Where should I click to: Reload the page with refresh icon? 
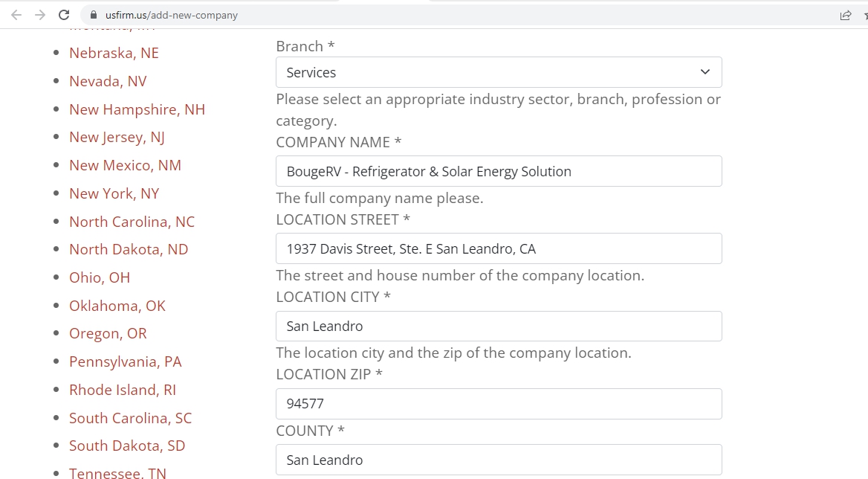(x=64, y=15)
